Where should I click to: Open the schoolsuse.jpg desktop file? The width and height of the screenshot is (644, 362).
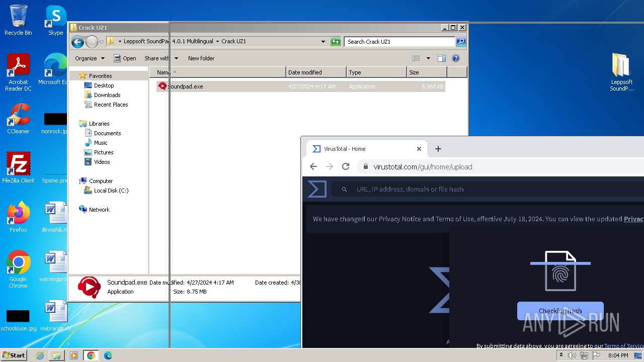18,320
